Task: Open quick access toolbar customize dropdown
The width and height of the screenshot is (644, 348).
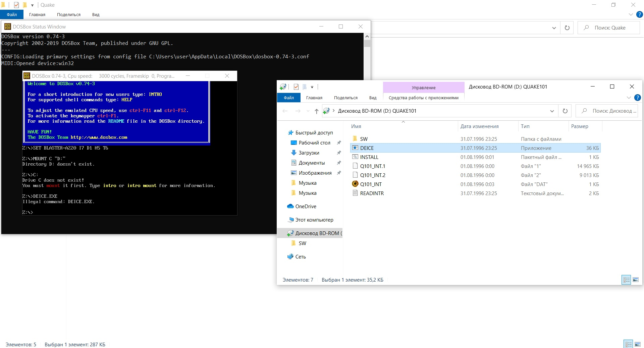Action: point(312,87)
